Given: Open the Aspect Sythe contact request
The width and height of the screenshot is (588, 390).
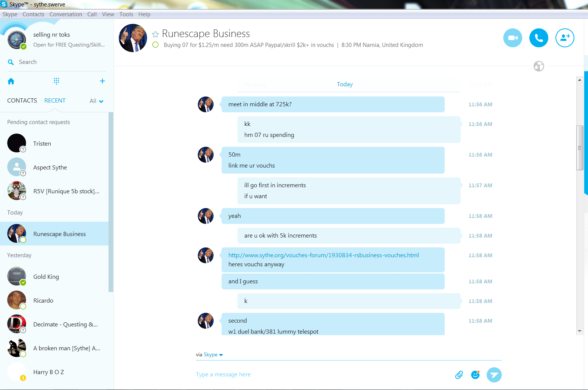Looking at the screenshot, I should [x=54, y=167].
